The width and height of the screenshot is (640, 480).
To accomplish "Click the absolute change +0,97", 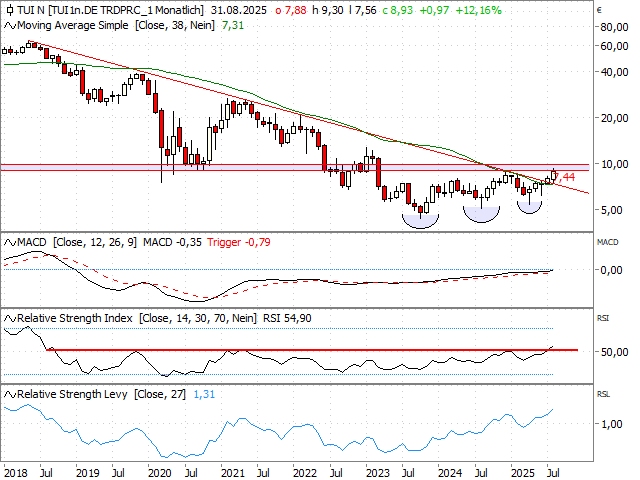I will [x=434, y=10].
